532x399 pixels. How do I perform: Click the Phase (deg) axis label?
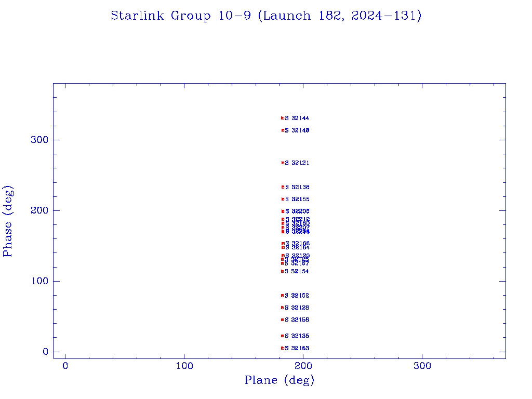pos(8,221)
